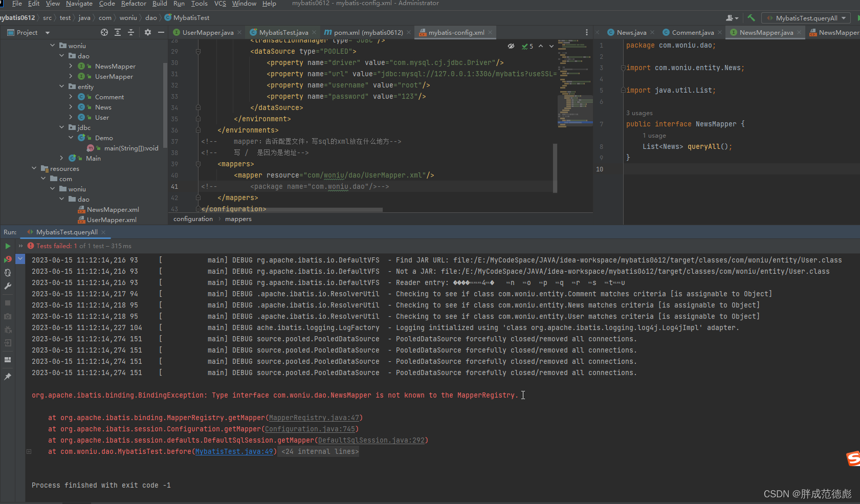Viewport: 860px width, 504px height.
Task: Click '1 usage' hint above queryAll
Action: (x=654, y=136)
